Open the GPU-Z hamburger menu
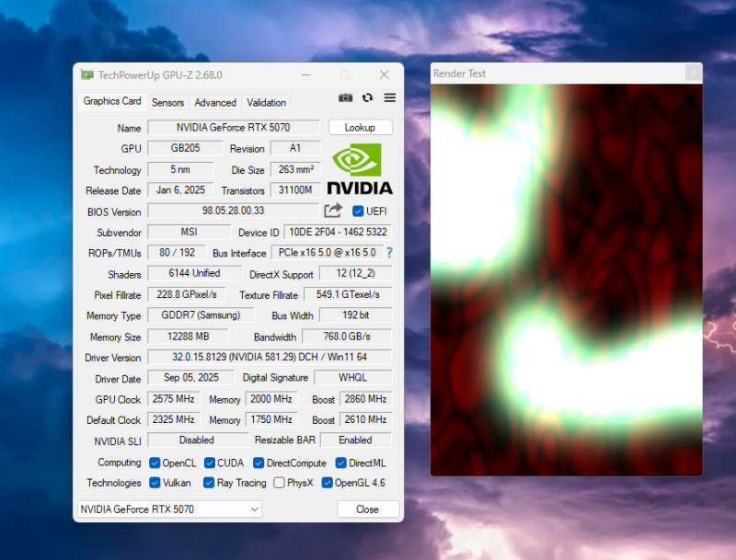Image resolution: width=736 pixels, height=560 pixels. click(389, 97)
